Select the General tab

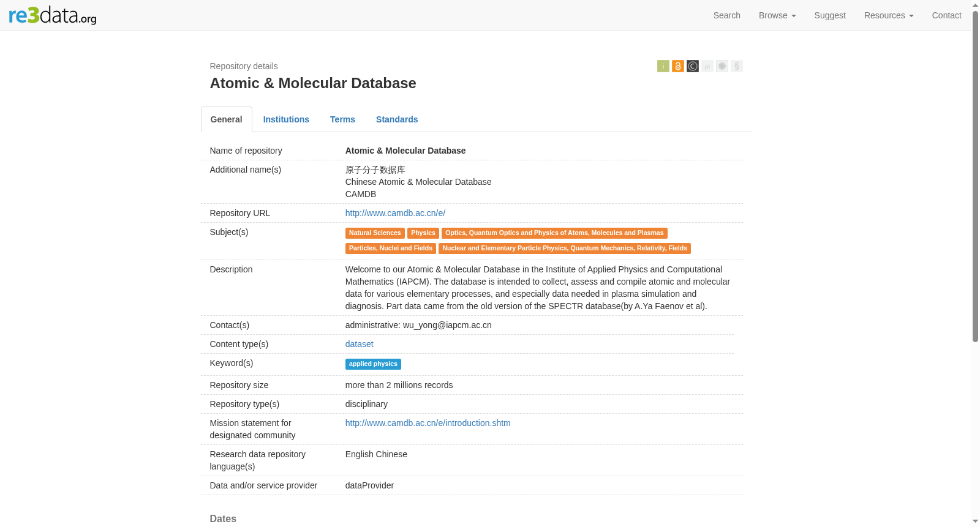click(x=227, y=119)
